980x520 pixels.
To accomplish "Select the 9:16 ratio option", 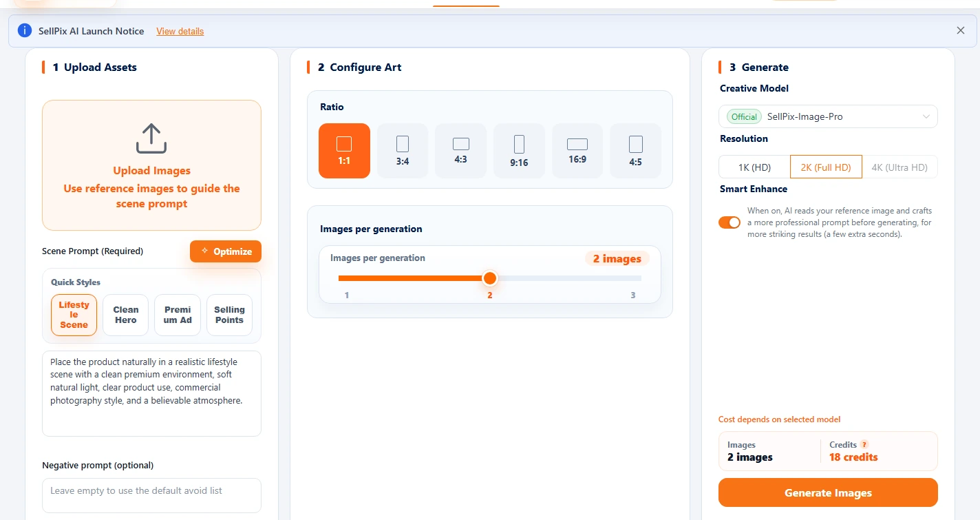I will tap(519, 151).
